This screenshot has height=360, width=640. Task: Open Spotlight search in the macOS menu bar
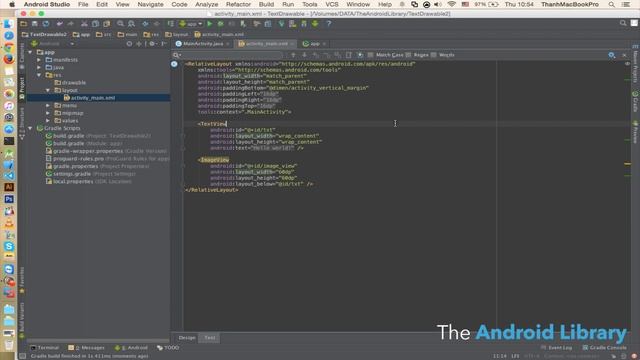(611, 4)
